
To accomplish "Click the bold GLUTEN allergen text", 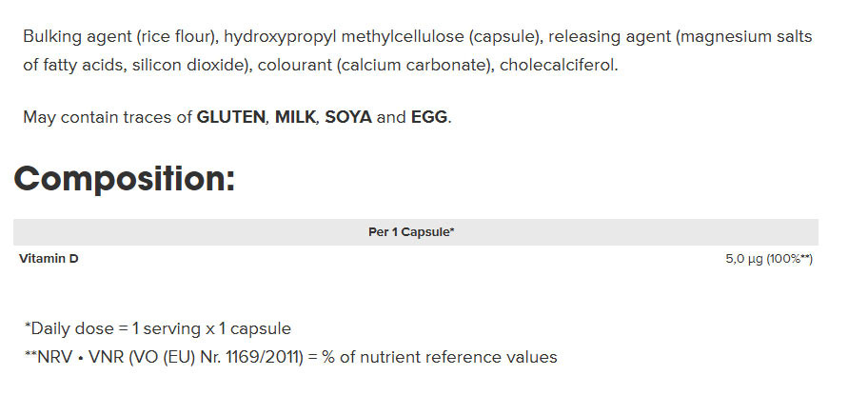I will pos(231,117).
